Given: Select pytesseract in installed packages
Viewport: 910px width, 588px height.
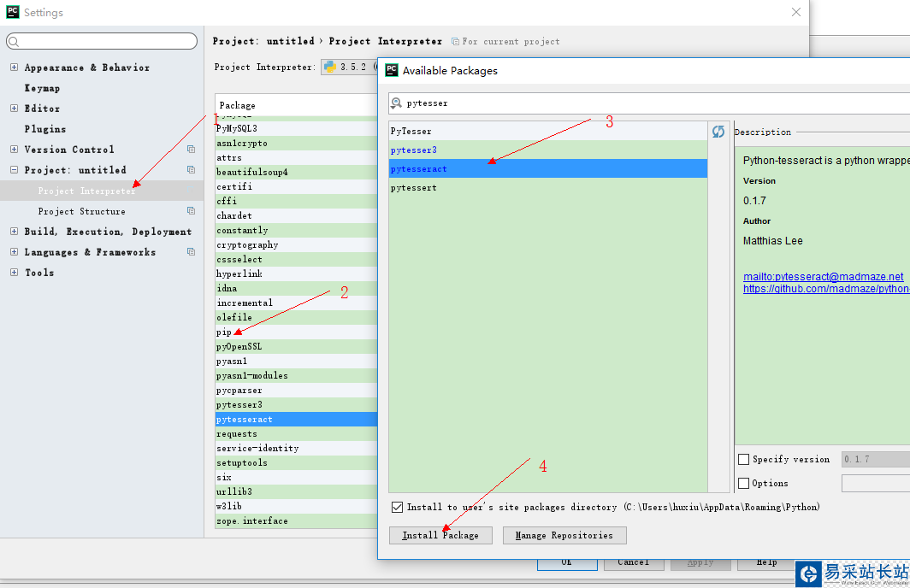Looking at the screenshot, I should [296, 420].
